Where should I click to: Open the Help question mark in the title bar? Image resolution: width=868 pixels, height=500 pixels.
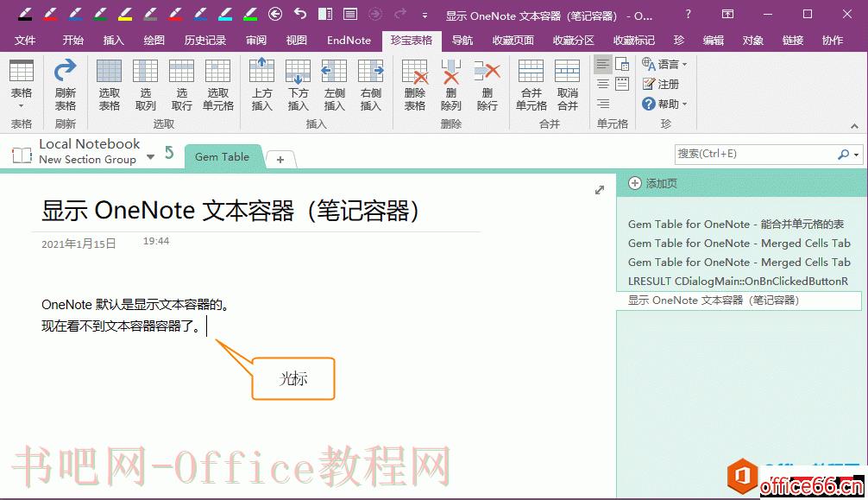pyautogui.click(x=688, y=15)
